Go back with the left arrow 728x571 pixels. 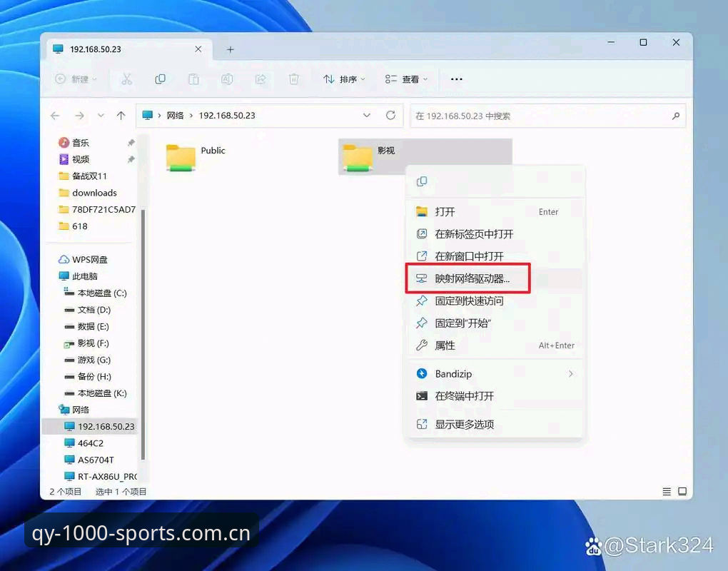tap(55, 116)
